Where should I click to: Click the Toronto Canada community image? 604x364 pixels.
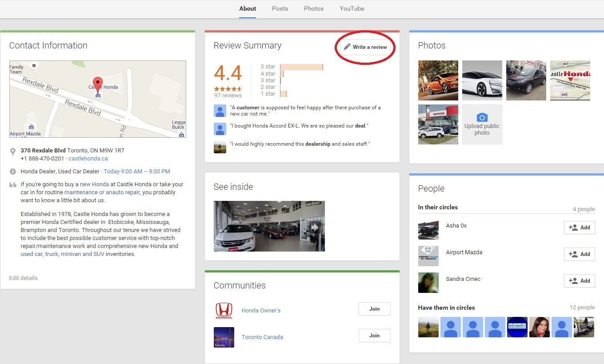224,337
